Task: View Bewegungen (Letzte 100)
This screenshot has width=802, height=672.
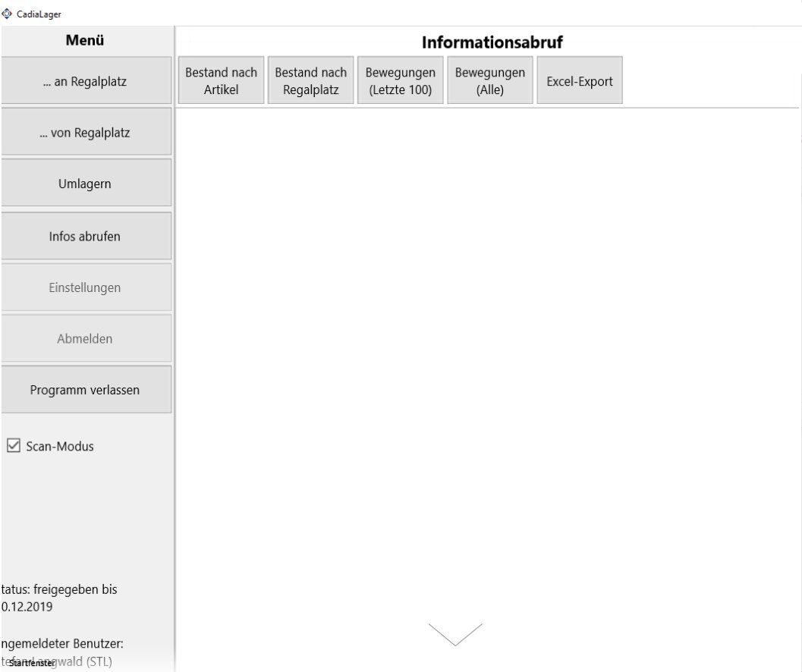Action: (x=401, y=81)
